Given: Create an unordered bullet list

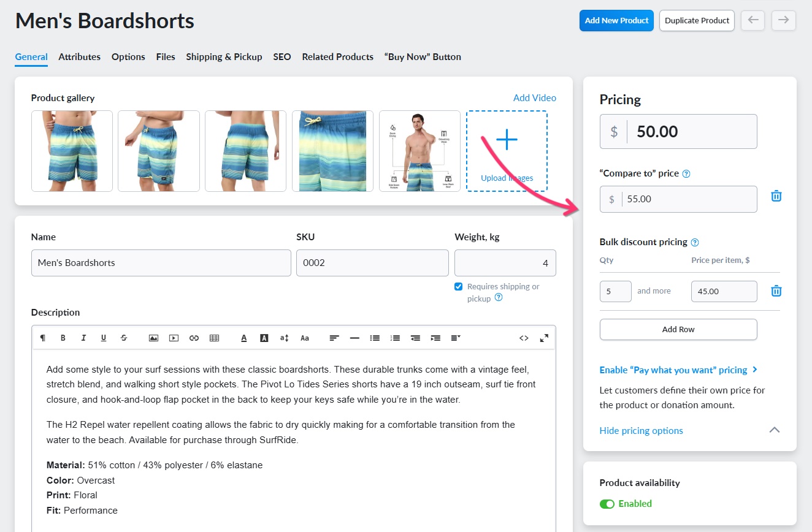Looking at the screenshot, I should (375, 338).
